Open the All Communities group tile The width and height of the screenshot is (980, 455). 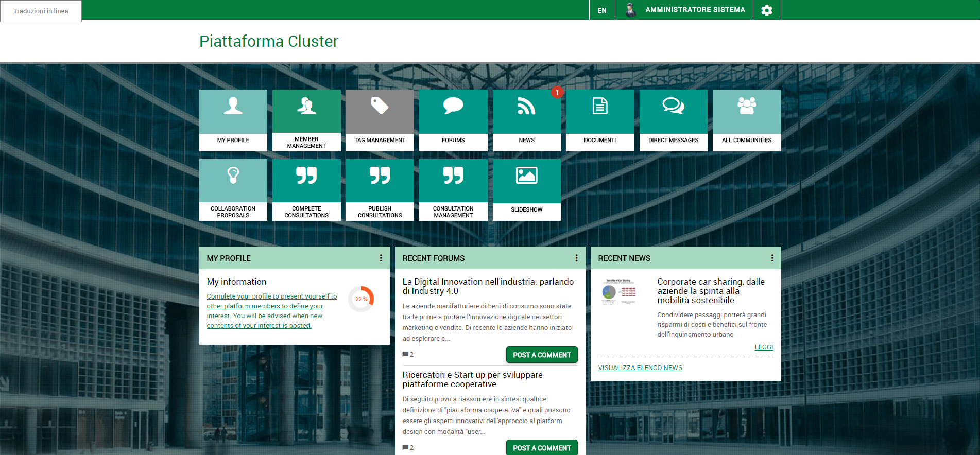pyautogui.click(x=747, y=106)
